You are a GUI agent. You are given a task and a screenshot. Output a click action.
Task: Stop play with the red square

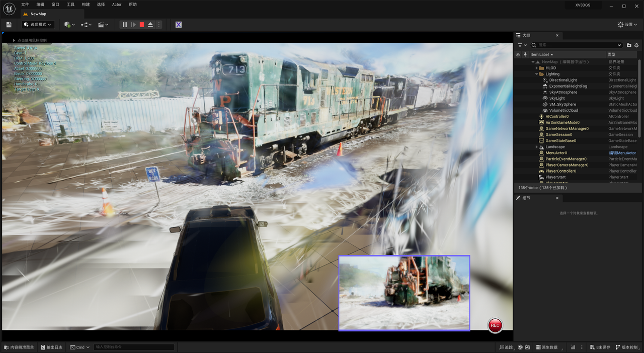142,24
